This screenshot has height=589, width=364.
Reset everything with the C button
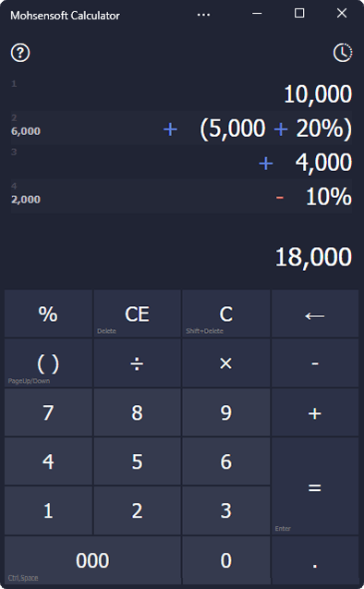(x=226, y=313)
